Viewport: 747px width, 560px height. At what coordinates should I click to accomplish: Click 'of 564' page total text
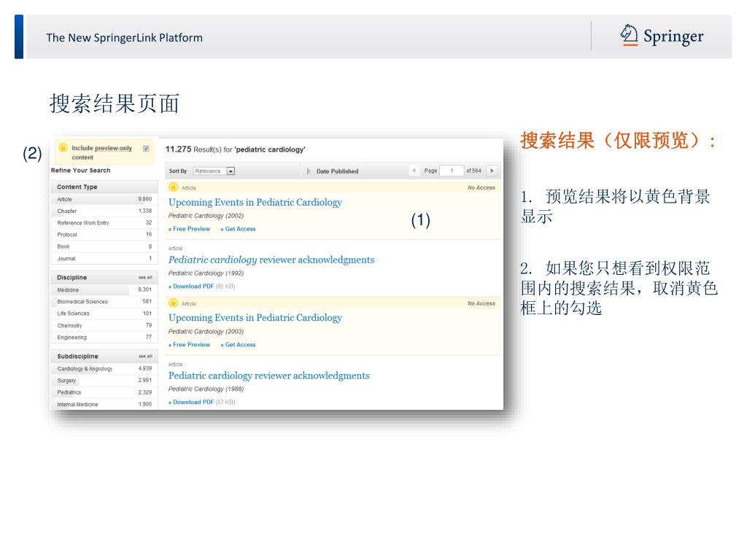coord(473,171)
